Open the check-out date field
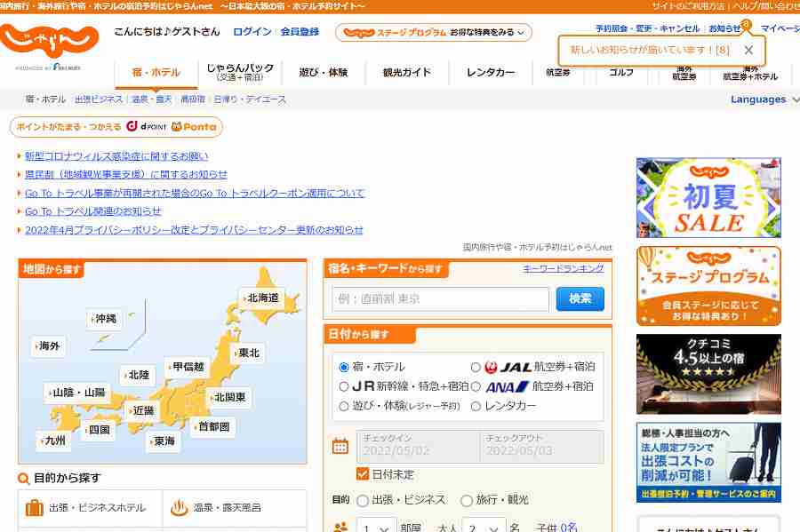The height and width of the screenshot is (532, 800). click(542, 446)
